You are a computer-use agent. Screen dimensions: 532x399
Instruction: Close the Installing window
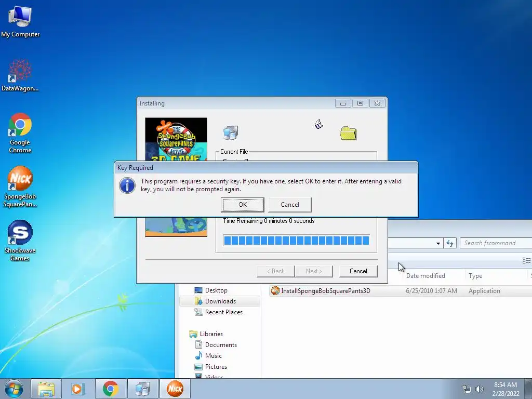click(377, 103)
